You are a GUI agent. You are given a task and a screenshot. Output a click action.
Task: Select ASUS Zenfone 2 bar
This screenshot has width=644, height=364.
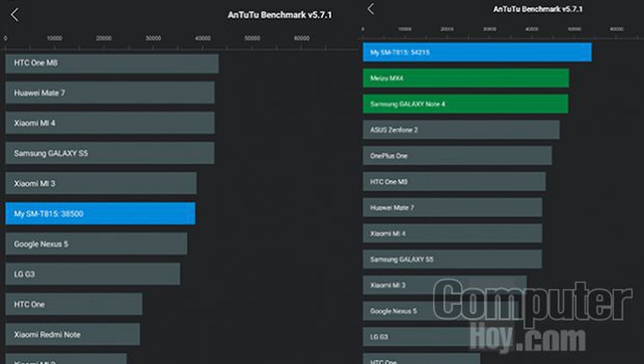click(x=461, y=130)
